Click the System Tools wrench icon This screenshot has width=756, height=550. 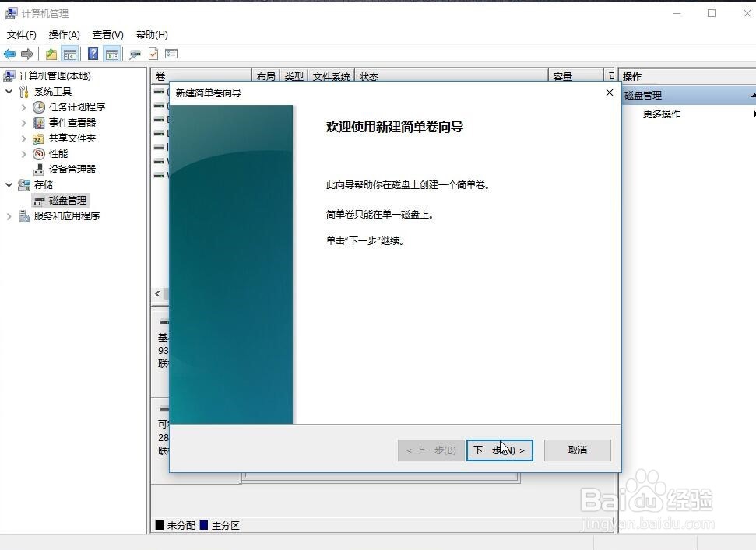[x=24, y=92]
